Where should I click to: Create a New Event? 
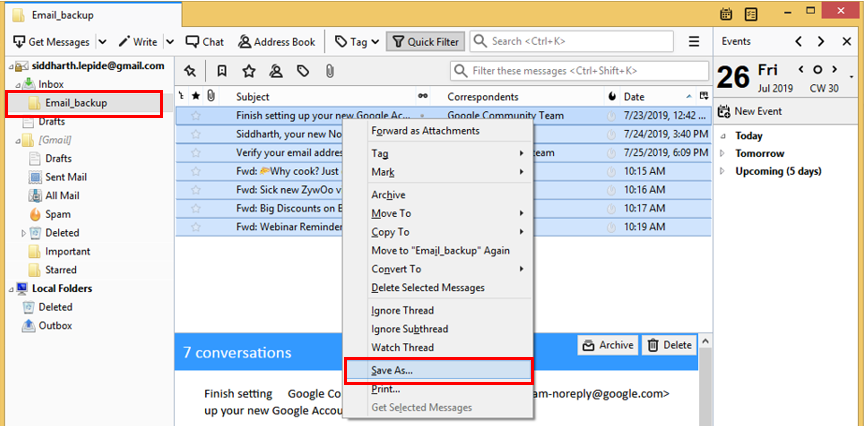750,111
